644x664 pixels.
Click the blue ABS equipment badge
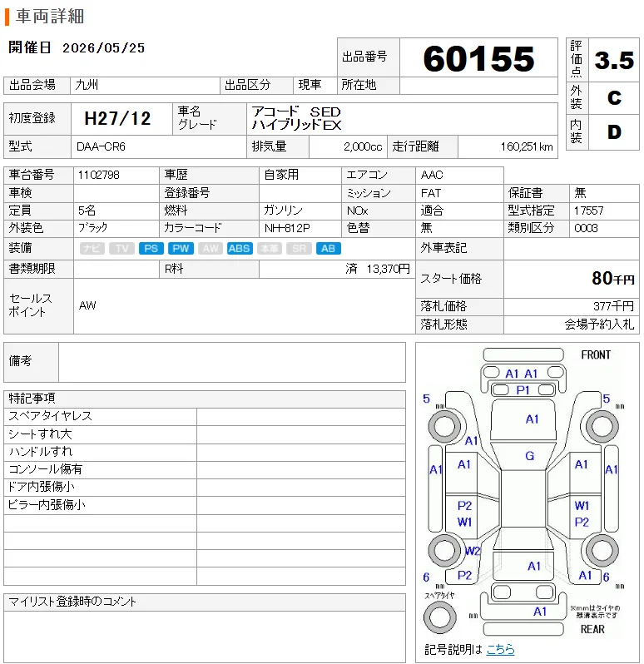(240, 249)
